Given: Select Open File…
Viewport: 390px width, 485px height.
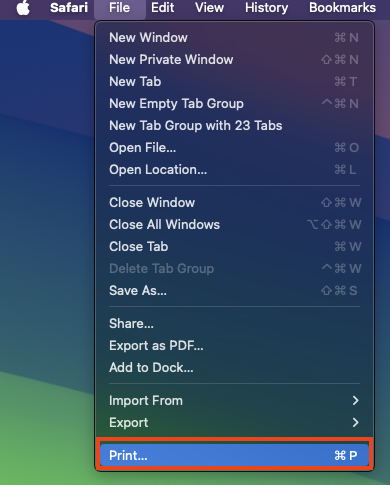Looking at the screenshot, I should click(x=234, y=148).
